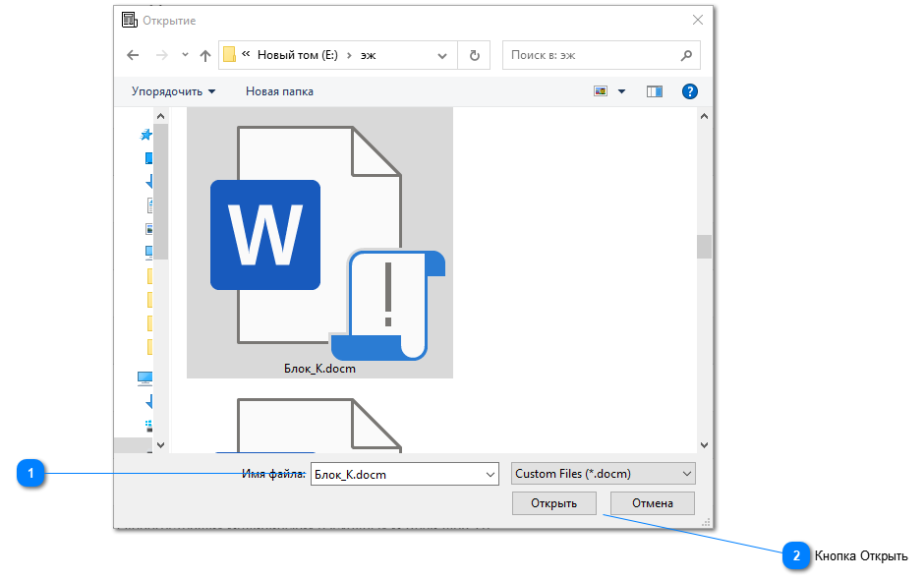Click Новая папка in toolbar

[x=279, y=91]
